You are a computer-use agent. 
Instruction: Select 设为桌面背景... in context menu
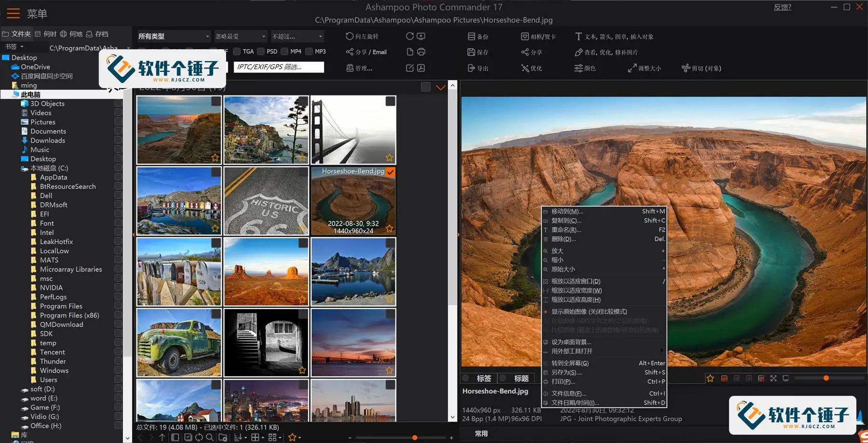click(605, 342)
